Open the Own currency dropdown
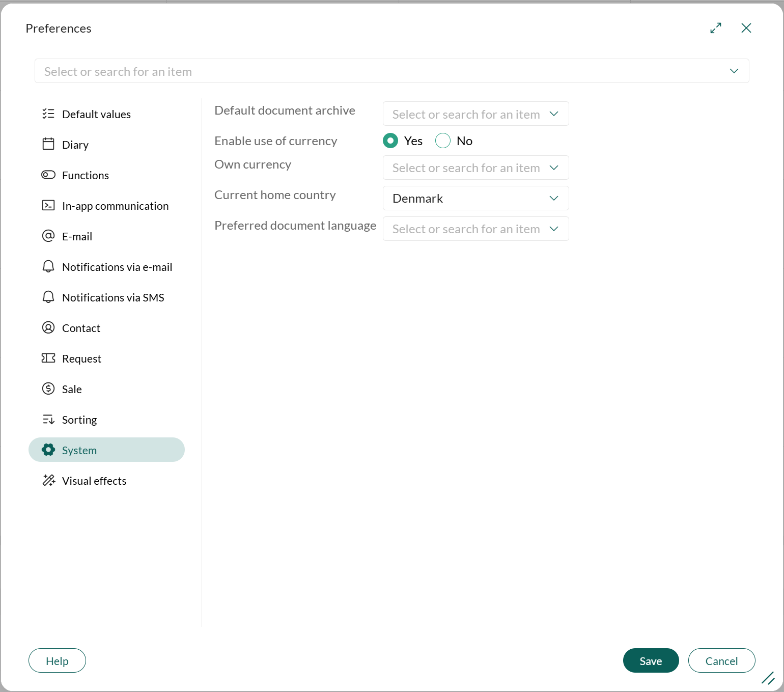 click(475, 168)
